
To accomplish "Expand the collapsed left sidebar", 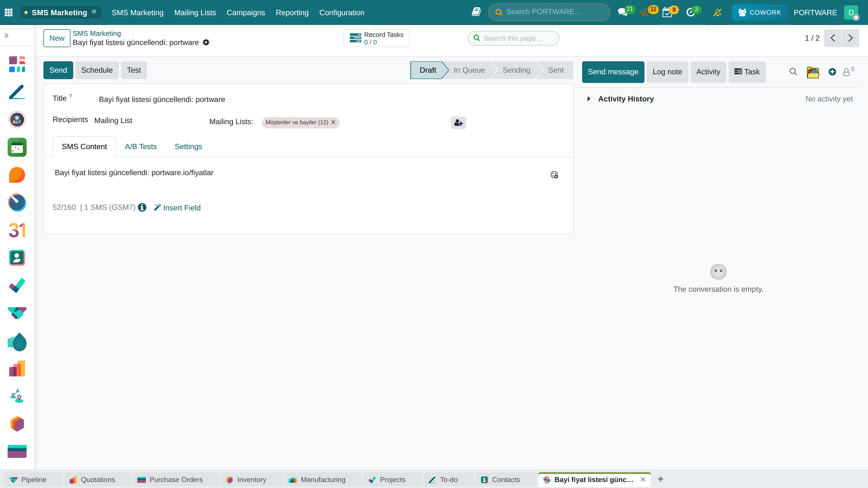I will 7,35.
